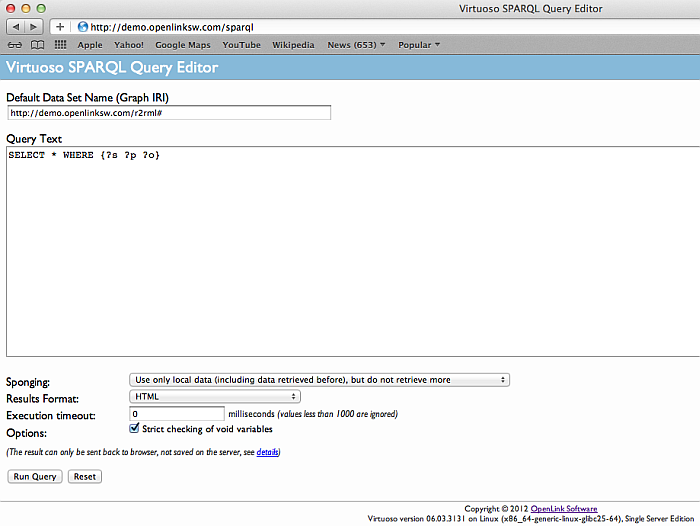Click the Default Data Set Name field
Image resolution: width=700 pixels, height=526 pixels.
point(169,113)
